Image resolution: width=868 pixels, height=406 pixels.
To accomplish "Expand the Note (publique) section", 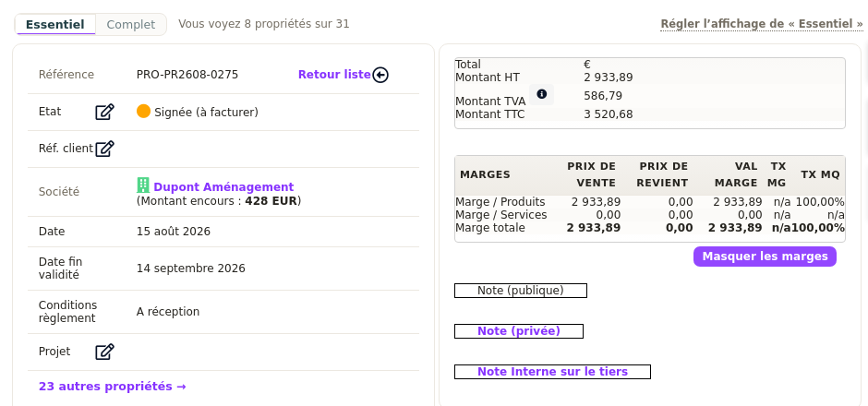I will tap(521, 291).
